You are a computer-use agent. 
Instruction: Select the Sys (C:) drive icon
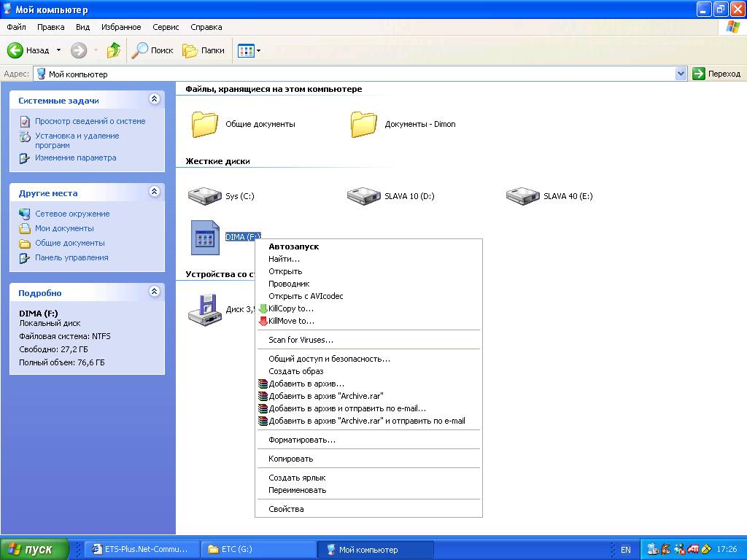coord(204,195)
